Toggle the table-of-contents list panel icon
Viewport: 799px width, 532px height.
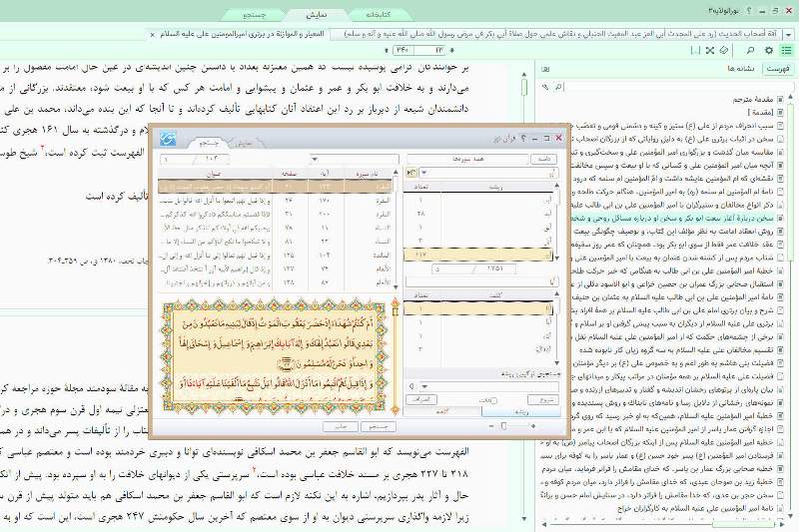787,50
